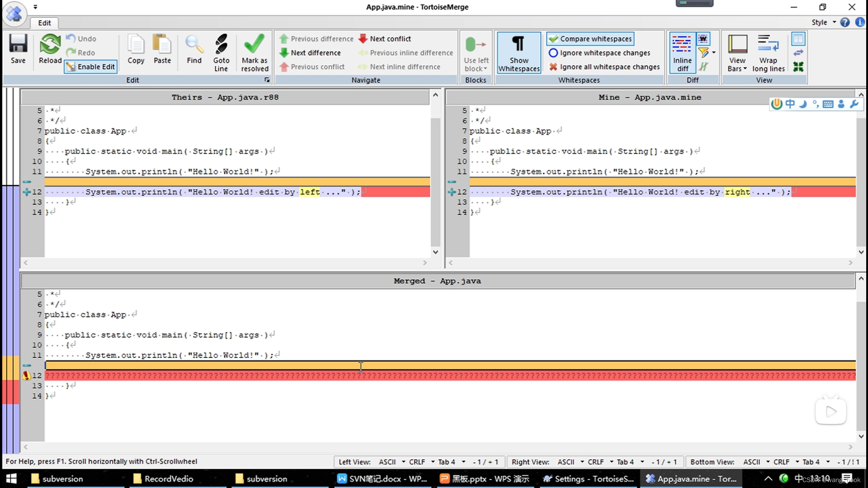
Task: Click Theirs pane horizontal scroll right arrow
Action: point(425,263)
